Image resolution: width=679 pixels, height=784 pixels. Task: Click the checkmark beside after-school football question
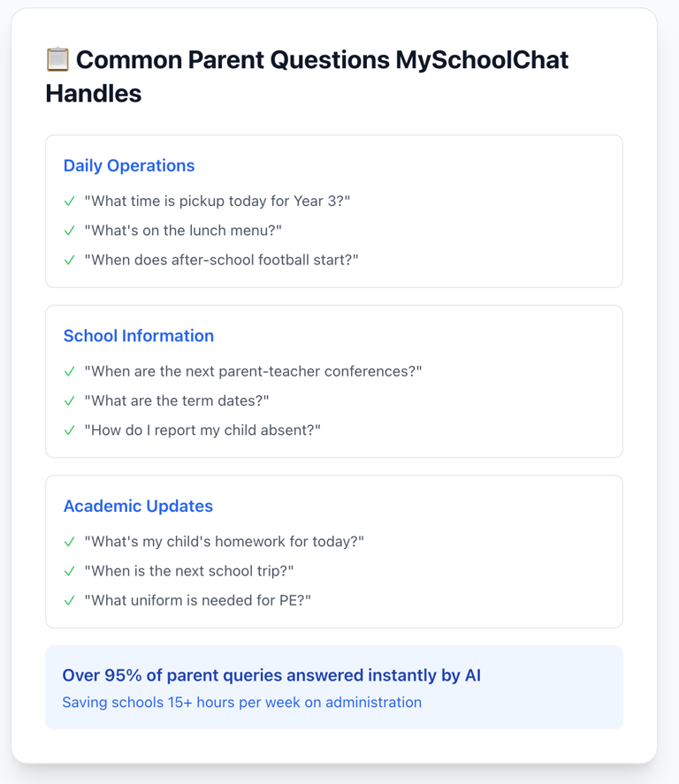point(70,260)
